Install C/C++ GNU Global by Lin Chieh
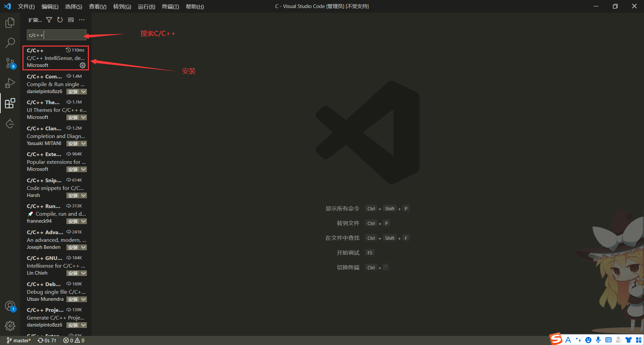The image size is (644, 345). [x=73, y=273]
